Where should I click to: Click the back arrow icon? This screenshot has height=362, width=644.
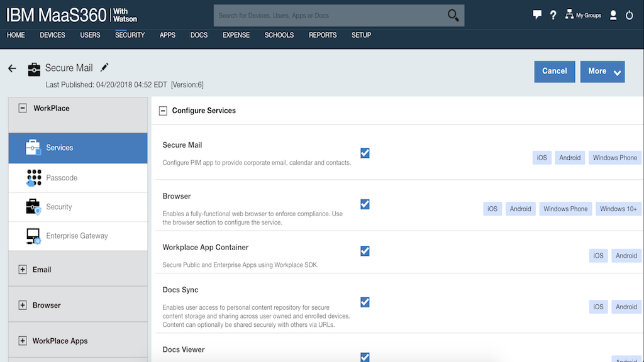(12, 69)
